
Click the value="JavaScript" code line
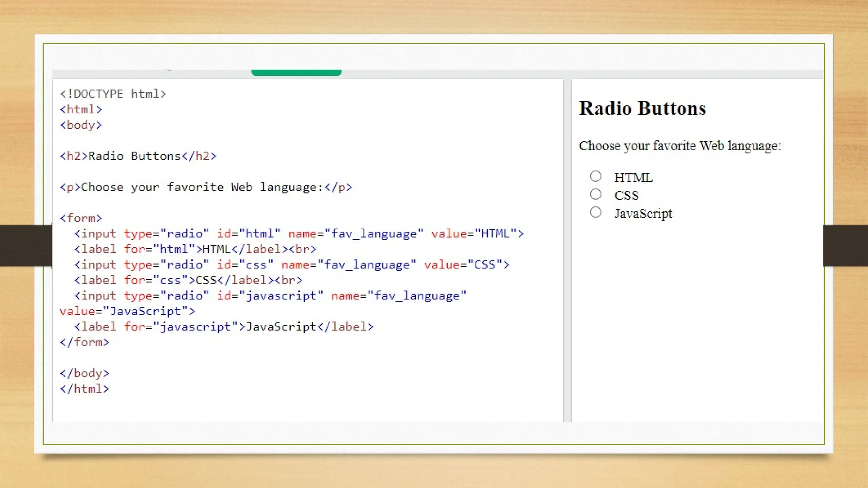pyautogui.click(x=127, y=311)
